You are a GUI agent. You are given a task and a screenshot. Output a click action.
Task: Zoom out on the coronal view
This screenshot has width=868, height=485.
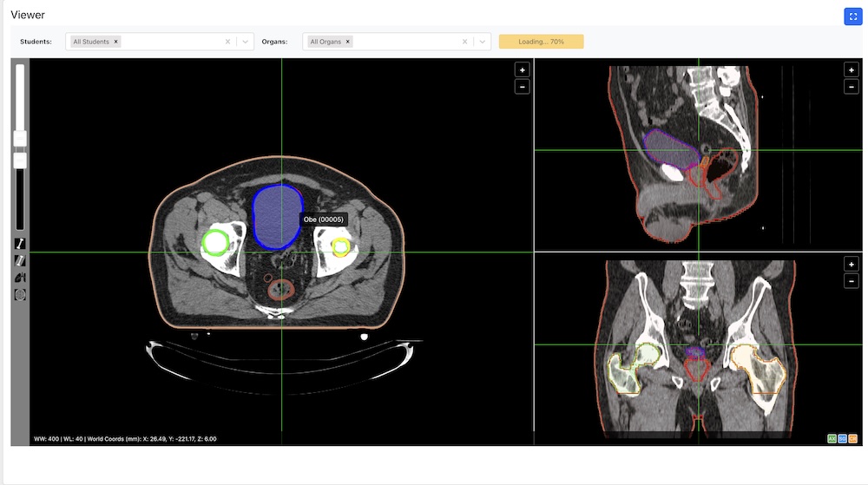(851, 281)
